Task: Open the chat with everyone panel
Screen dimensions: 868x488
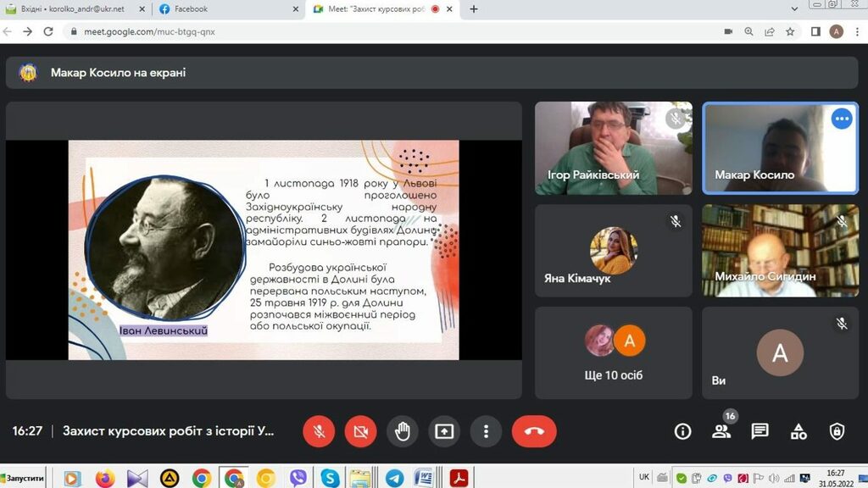Action: (760, 431)
